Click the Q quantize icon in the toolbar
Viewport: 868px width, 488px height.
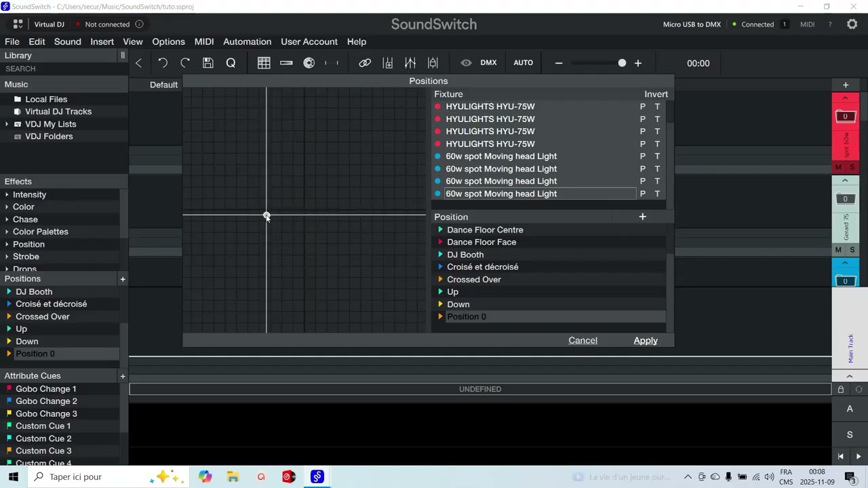point(231,63)
